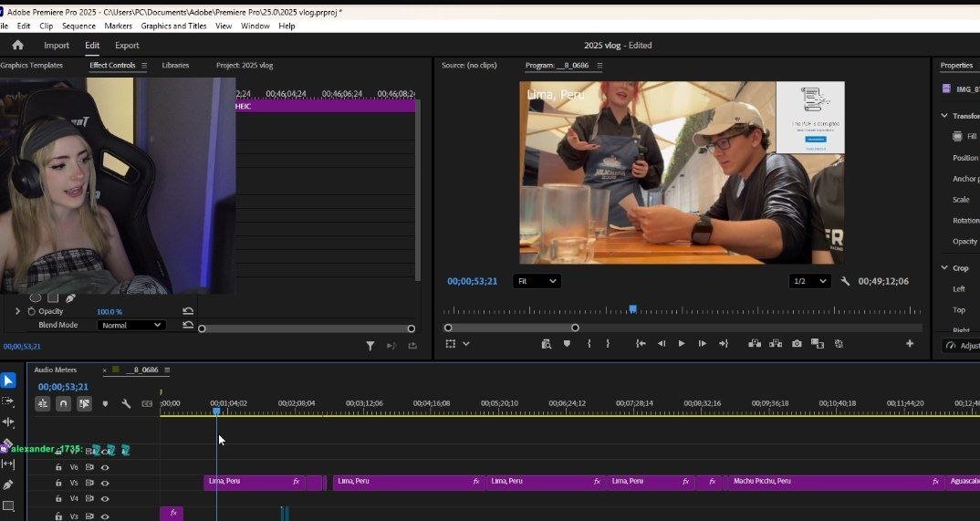Image resolution: width=980 pixels, height=521 pixels.
Task: Open the Fit zoom level dropdown
Action: (537, 281)
